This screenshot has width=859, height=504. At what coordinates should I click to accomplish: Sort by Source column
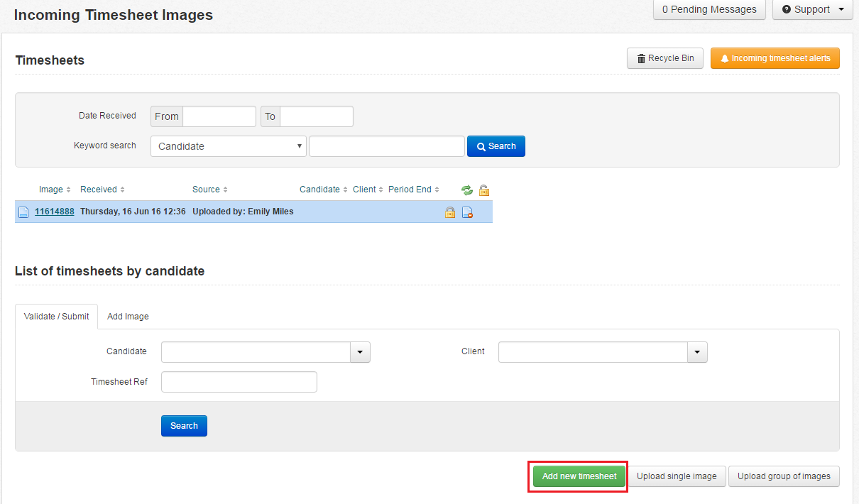(210, 190)
